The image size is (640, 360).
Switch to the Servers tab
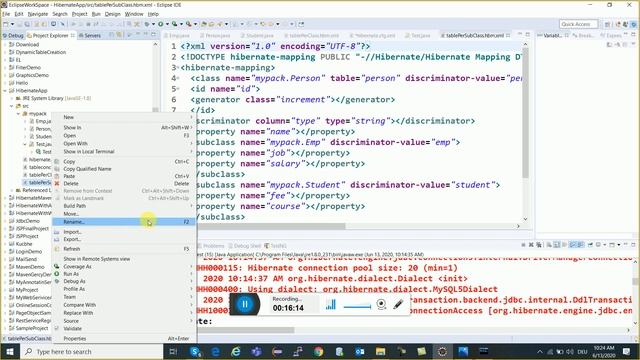pyautogui.click(x=89, y=36)
